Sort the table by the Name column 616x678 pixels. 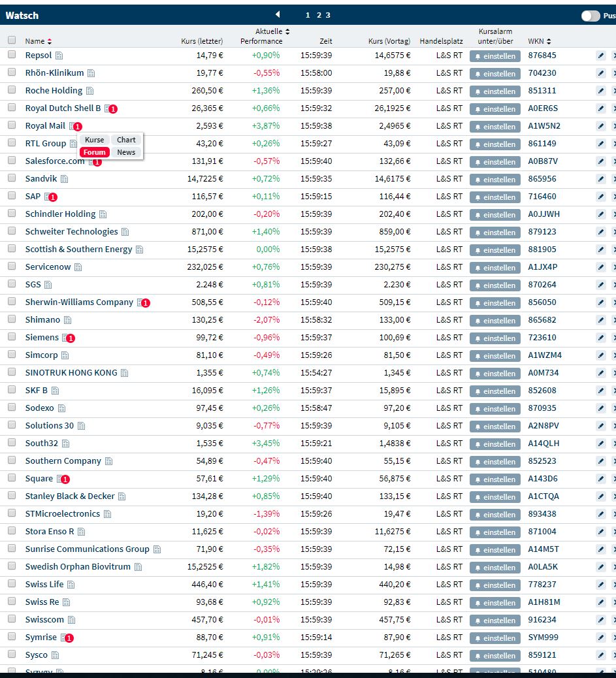coord(38,41)
